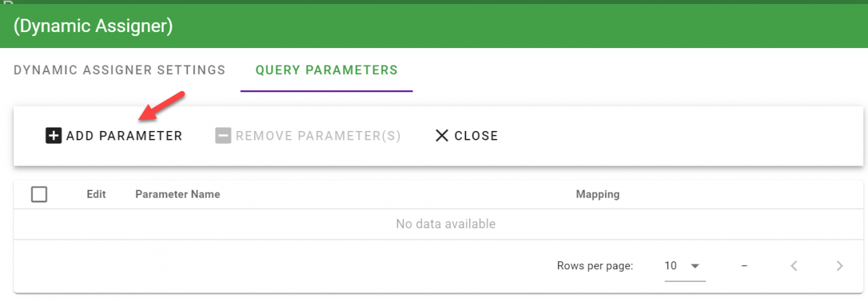
Task: Select the Query Parameters tab
Action: pos(326,70)
